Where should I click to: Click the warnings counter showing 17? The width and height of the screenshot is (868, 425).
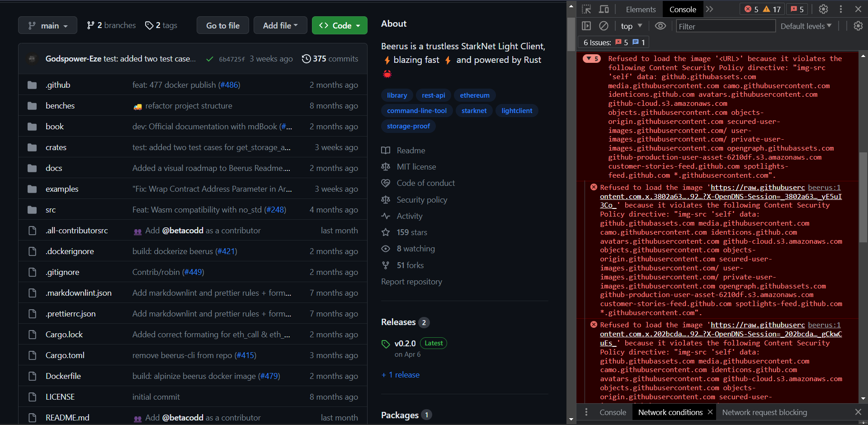point(771,9)
